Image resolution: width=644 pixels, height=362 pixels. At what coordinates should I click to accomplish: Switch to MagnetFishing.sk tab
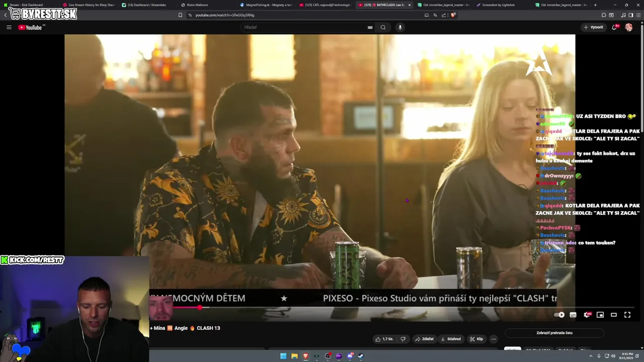click(x=266, y=5)
